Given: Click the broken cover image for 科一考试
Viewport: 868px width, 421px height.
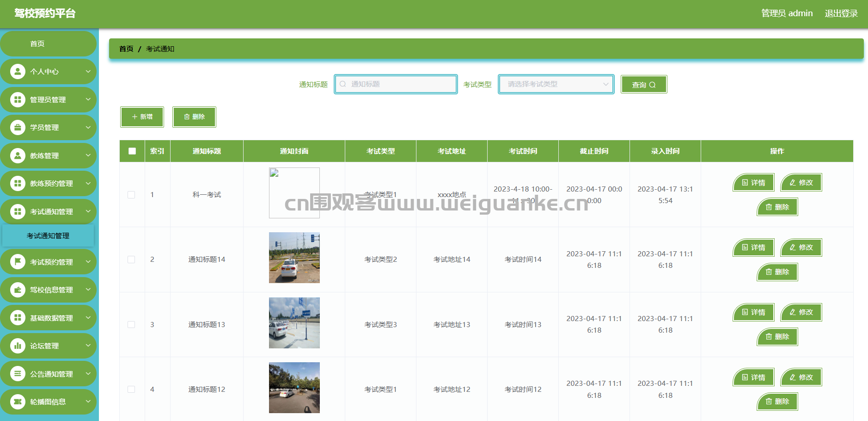Looking at the screenshot, I should [294, 193].
